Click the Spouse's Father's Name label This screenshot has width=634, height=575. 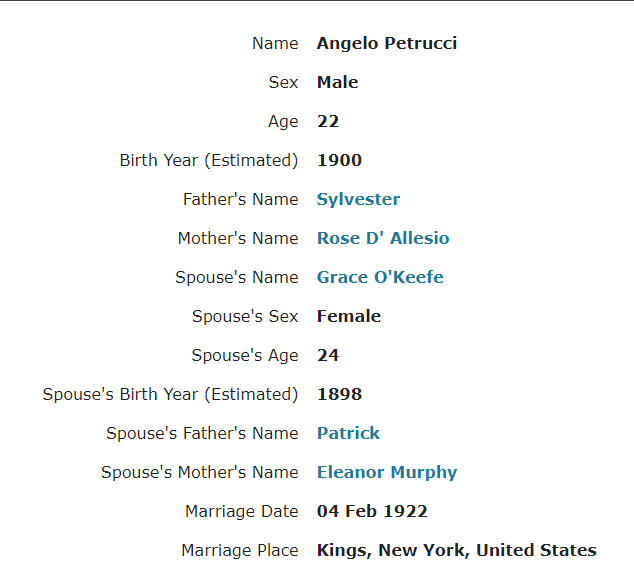pos(202,433)
